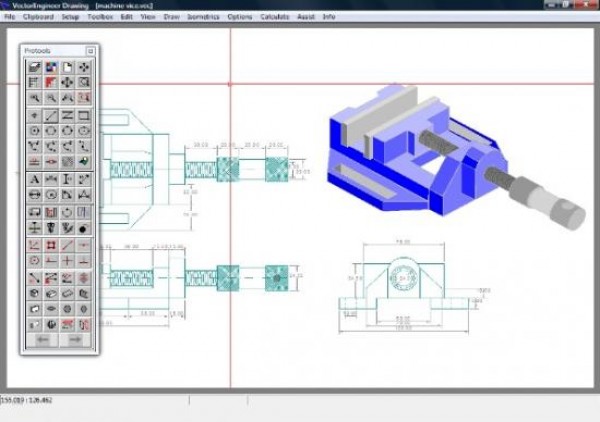The image size is (600, 422).
Task: Go to next Protools page with right arrow
Action: click(x=75, y=339)
